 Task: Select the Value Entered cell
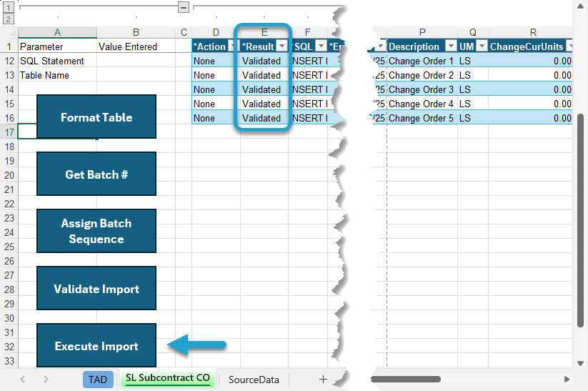pyautogui.click(x=136, y=46)
